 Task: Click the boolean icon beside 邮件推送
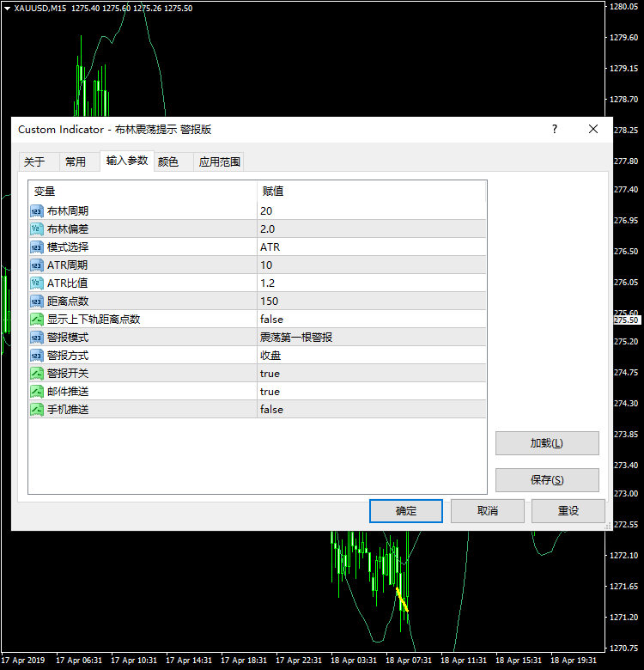37,392
